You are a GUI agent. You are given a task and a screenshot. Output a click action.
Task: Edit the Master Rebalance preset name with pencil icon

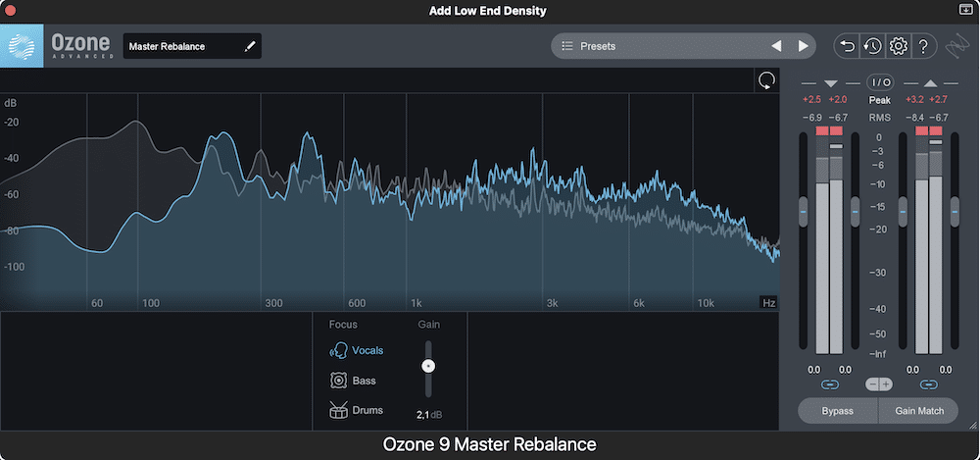[250, 46]
